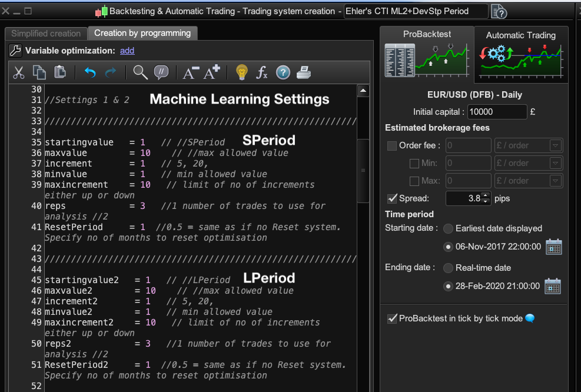The width and height of the screenshot is (581, 392).
Task: Open the Order fee unit dropdown
Action: pyautogui.click(x=555, y=145)
